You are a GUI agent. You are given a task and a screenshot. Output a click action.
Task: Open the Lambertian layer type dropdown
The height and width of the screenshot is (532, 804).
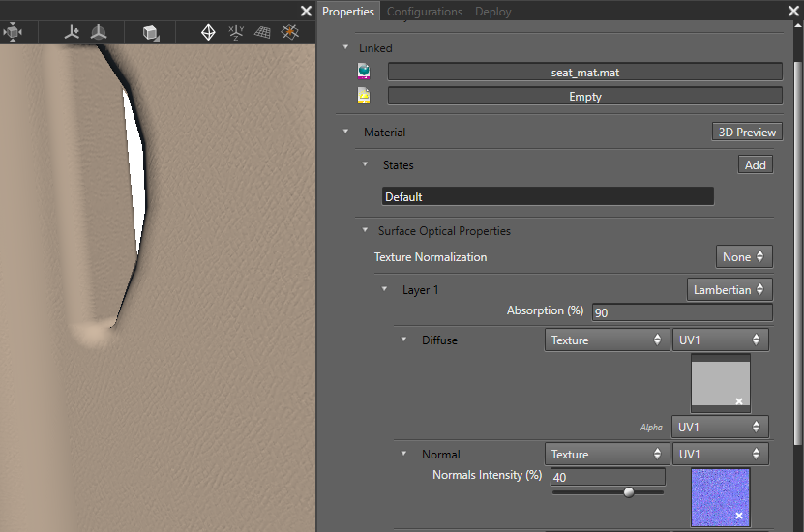pyautogui.click(x=730, y=289)
